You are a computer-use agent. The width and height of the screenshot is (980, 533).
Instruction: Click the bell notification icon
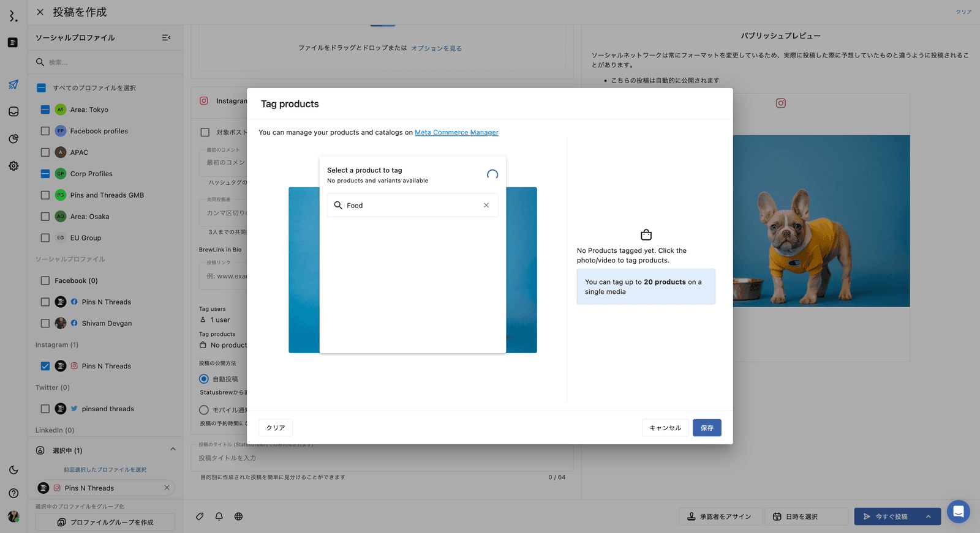point(219,516)
